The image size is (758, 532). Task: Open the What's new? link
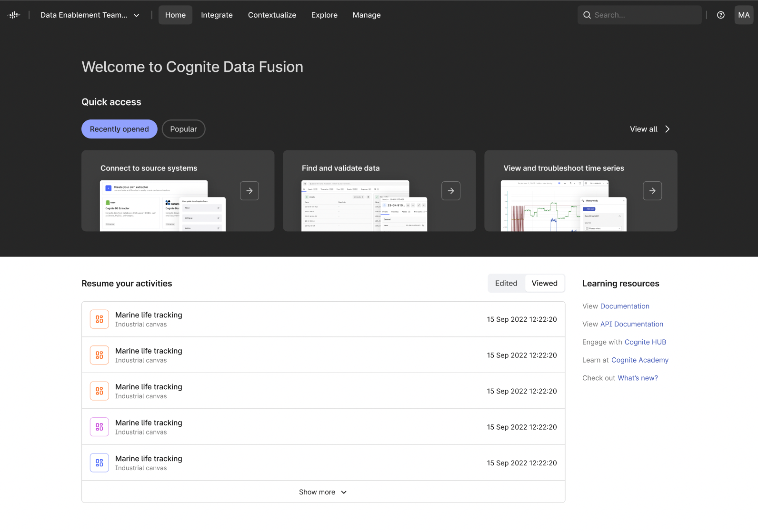[638, 378]
